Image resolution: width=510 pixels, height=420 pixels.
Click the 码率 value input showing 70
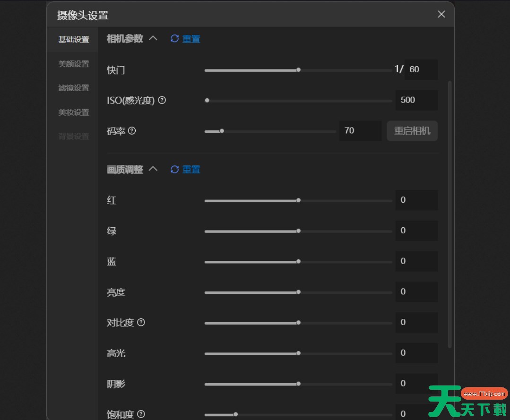coord(360,130)
